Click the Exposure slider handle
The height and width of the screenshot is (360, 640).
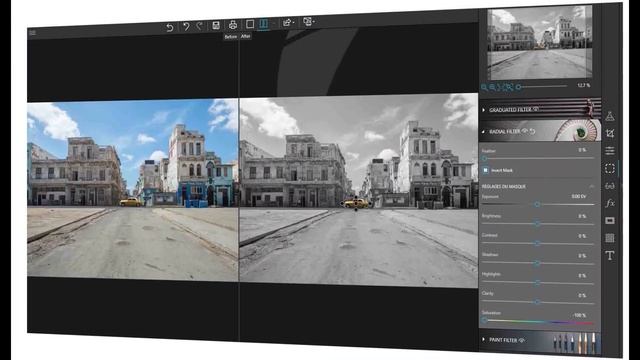tap(538, 204)
